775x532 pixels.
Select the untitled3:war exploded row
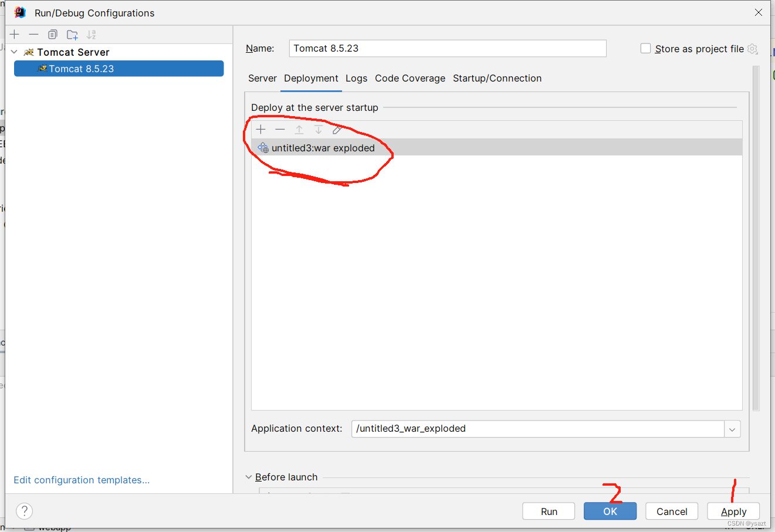click(x=497, y=148)
